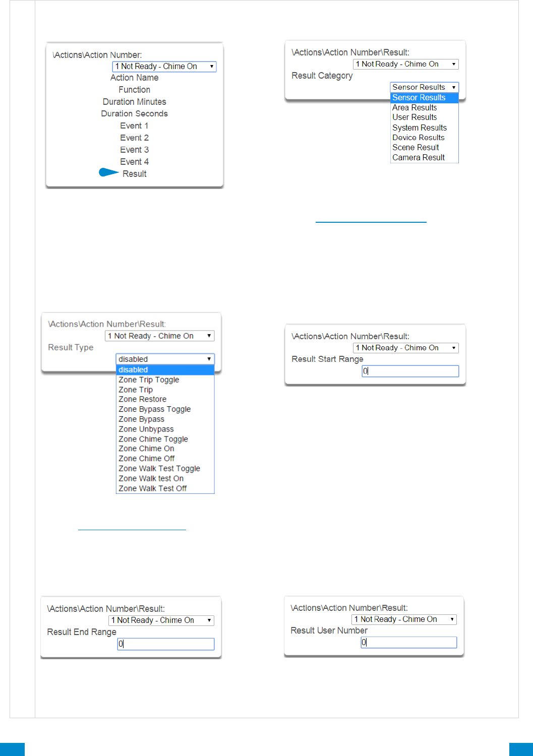Open action dropdown above Result Category
Screen dimensions: 533x756
406,64
